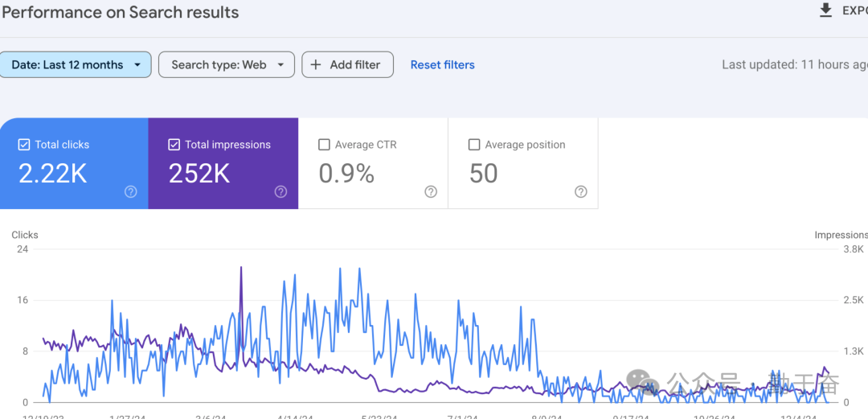Screen dimensions: 868x419
Task: Click the Performance on Search results heading
Action: click(121, 12)
